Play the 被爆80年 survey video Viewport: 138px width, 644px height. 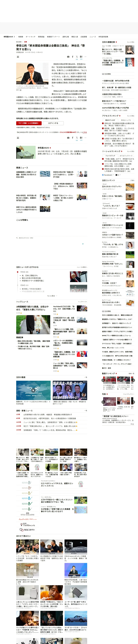point(33,390)
